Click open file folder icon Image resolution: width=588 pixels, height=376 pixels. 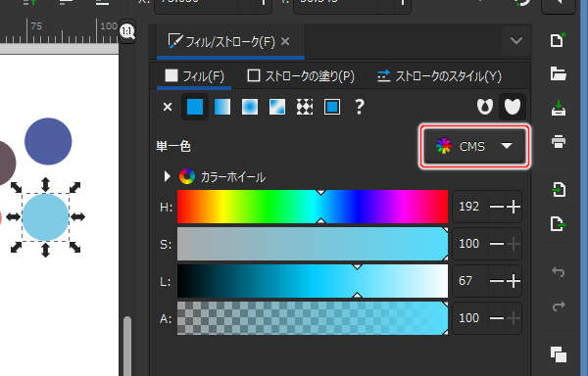[558, 73]
